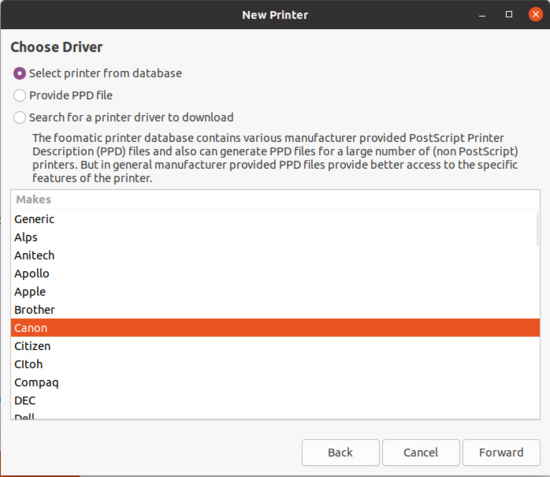
Task: Click the Makes list vertical scrollbar
Action: tap(537, 229)
